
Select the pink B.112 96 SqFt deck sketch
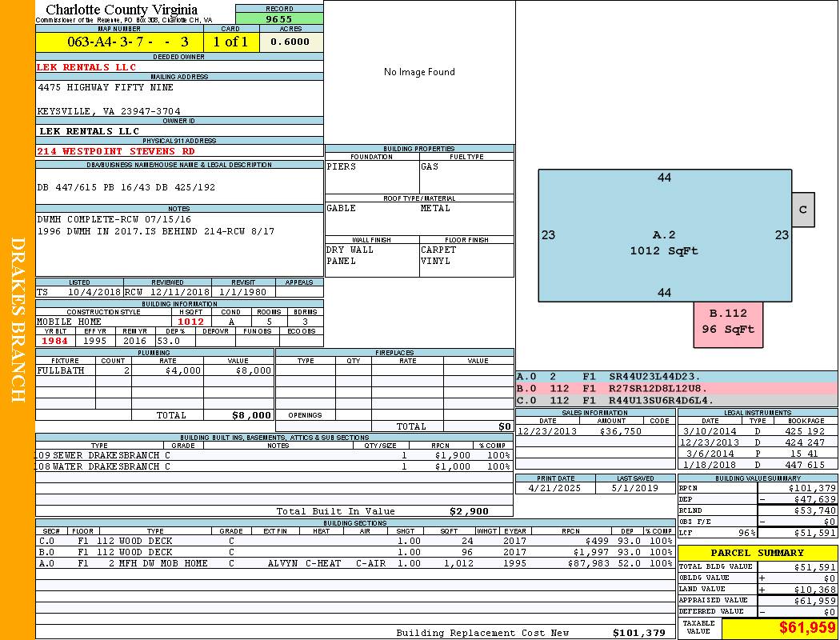(728, 322)
